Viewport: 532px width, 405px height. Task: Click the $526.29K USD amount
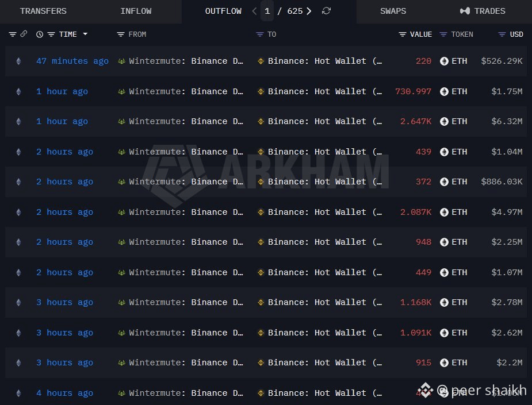click(x=502, y=61)
